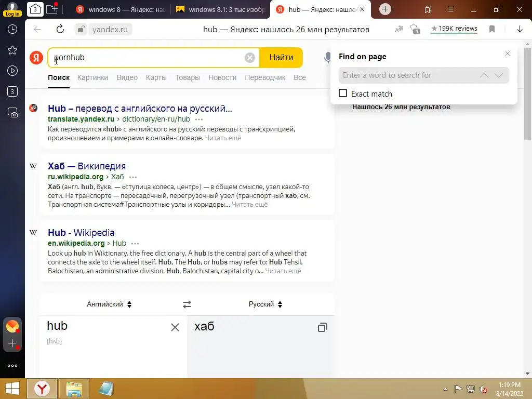The image size is (532, 399).
Task: Enable the Exact match checkbox
Action: point(343,94)
